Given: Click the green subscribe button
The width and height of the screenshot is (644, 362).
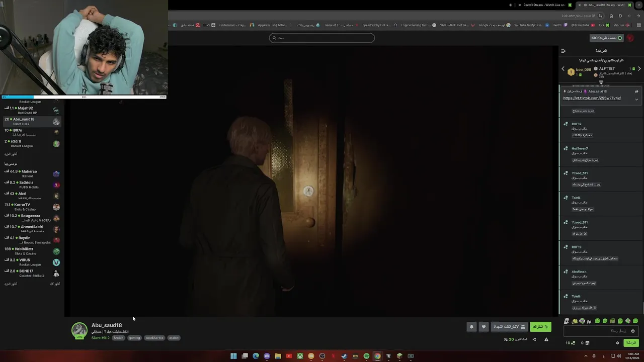Looking at the screenshot, I should click(540, 327).
